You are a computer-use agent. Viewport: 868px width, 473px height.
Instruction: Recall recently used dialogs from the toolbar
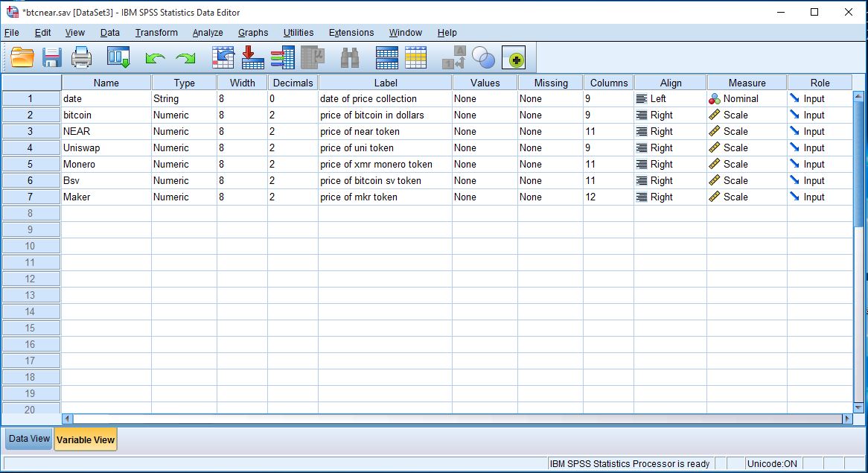coord(118,57)
